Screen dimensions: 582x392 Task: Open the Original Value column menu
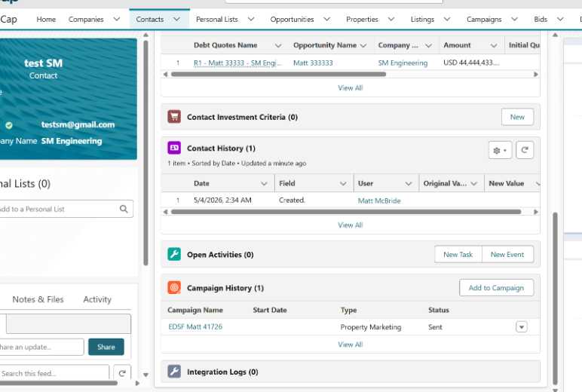(473, 184)
